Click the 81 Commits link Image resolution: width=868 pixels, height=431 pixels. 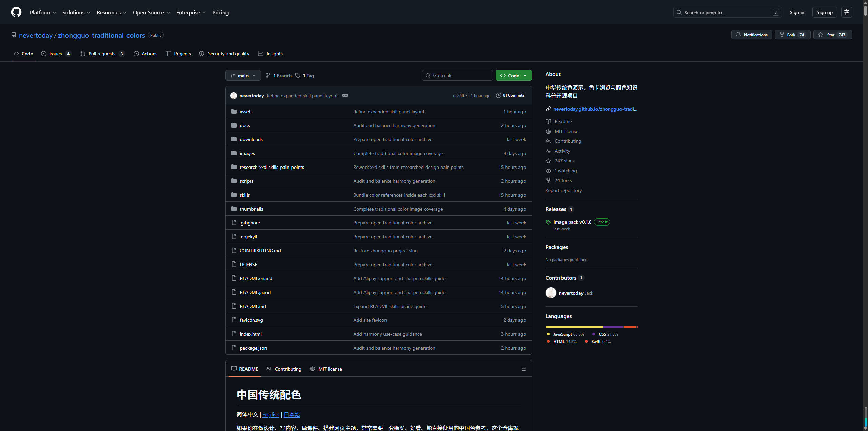[x=510, y=95]
